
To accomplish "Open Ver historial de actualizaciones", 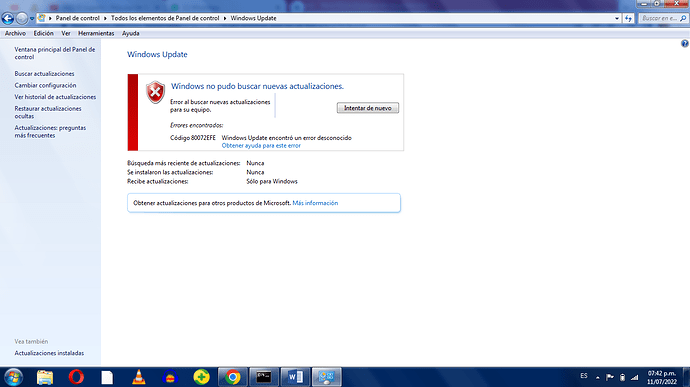I will [x=55, y=97].
